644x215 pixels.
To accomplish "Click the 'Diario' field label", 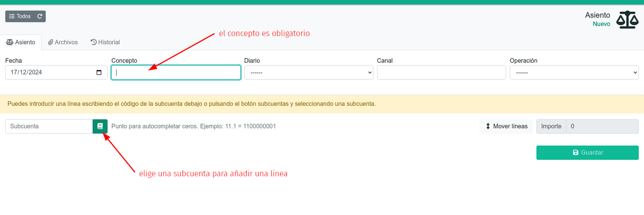I will [x=252, y=61].
